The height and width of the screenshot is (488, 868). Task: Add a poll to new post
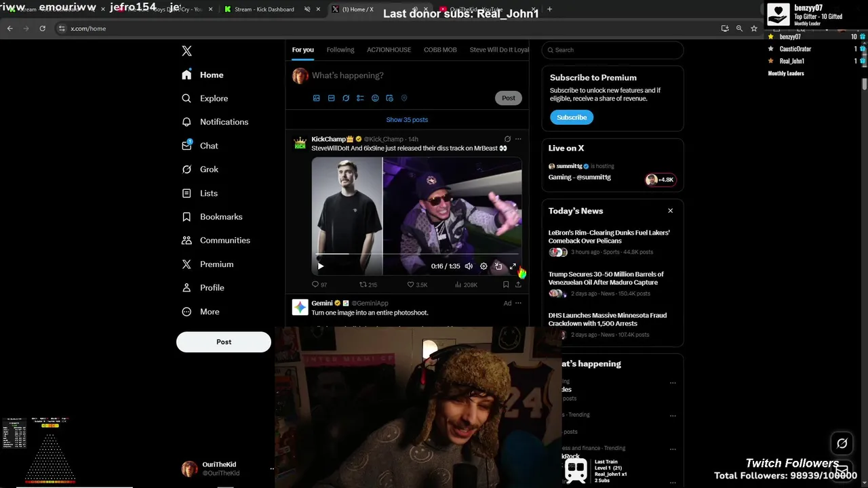coord(360,98)
